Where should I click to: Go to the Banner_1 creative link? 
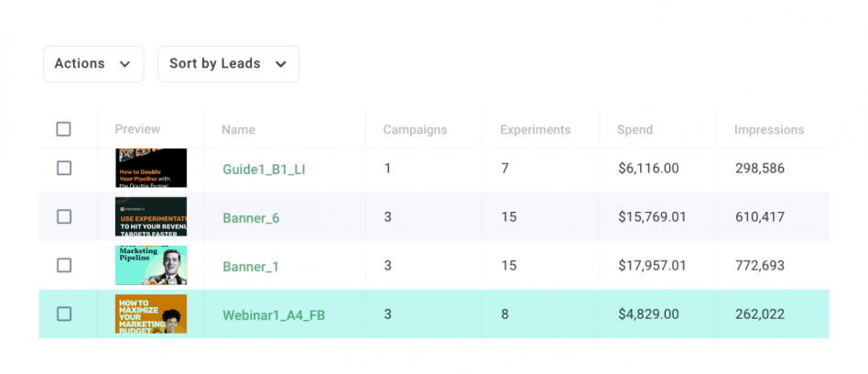[x=251, y=267]
